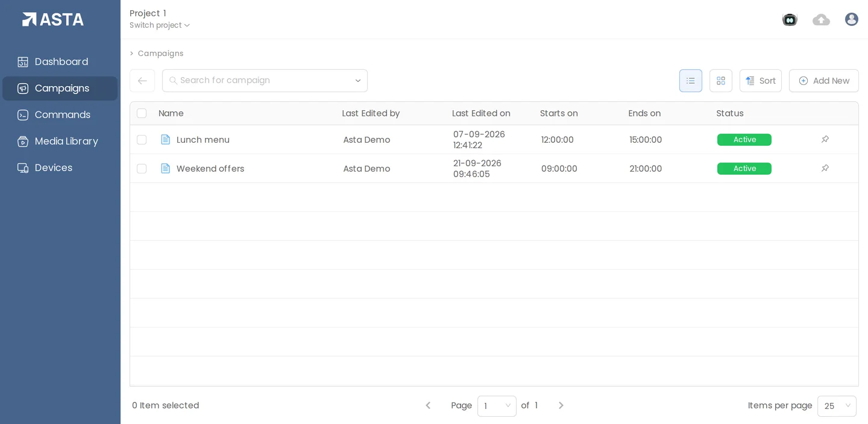
Task: Open the Dashboard sidebar item
Action: point(60,61)
